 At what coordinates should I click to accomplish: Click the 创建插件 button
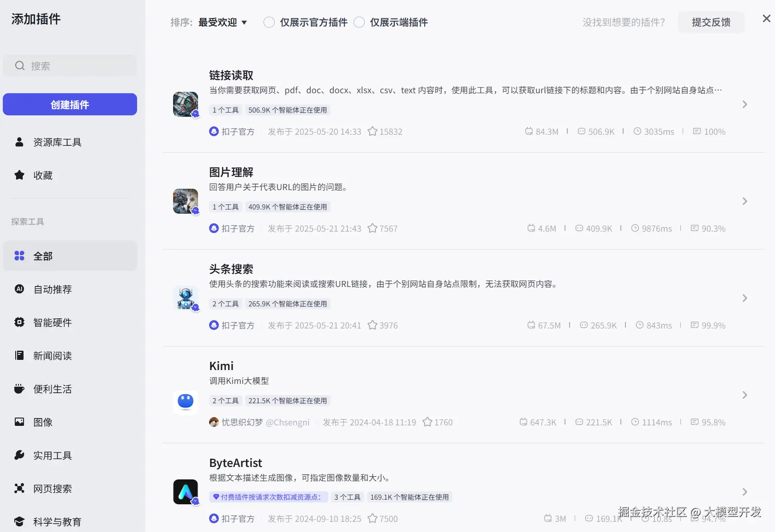pyautogui.click(x=70, y=104)
